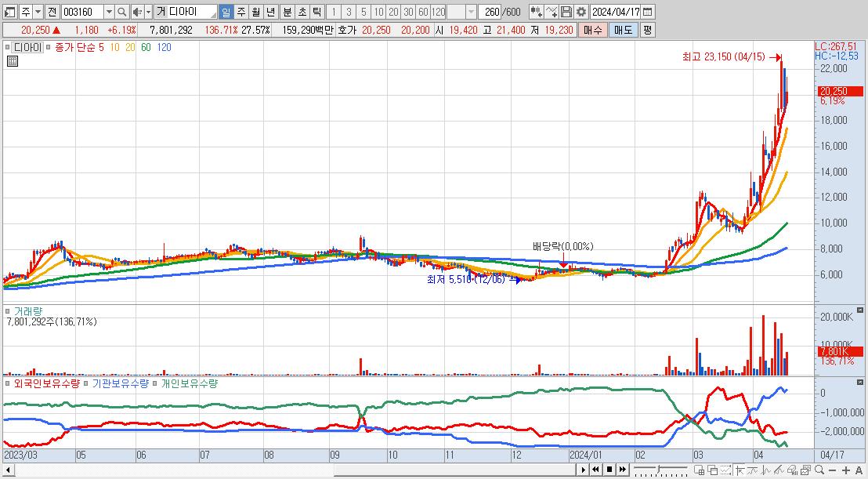Viewport: 868px width, 479px height.
Task: Open the data table grid icon
Action: [x=13, y=61]
